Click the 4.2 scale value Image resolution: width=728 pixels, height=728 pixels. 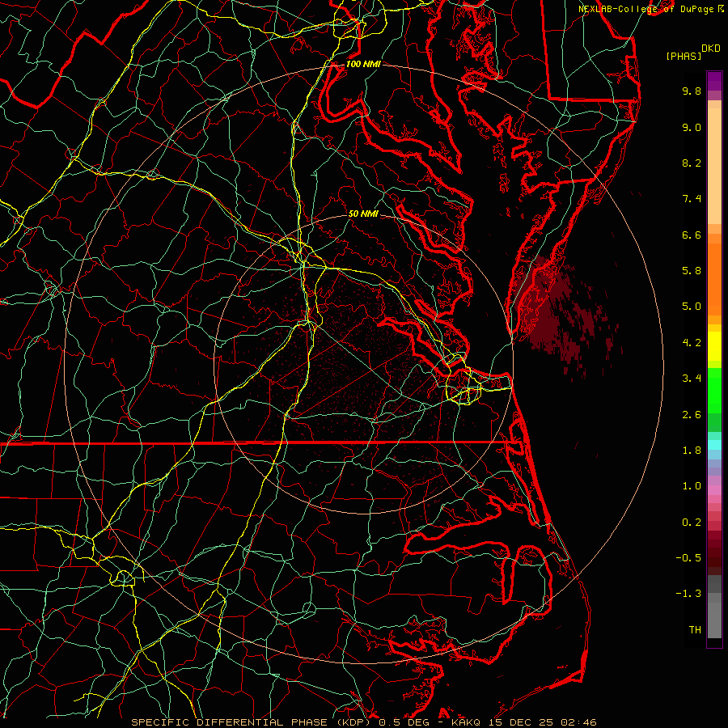coord(692,343)
